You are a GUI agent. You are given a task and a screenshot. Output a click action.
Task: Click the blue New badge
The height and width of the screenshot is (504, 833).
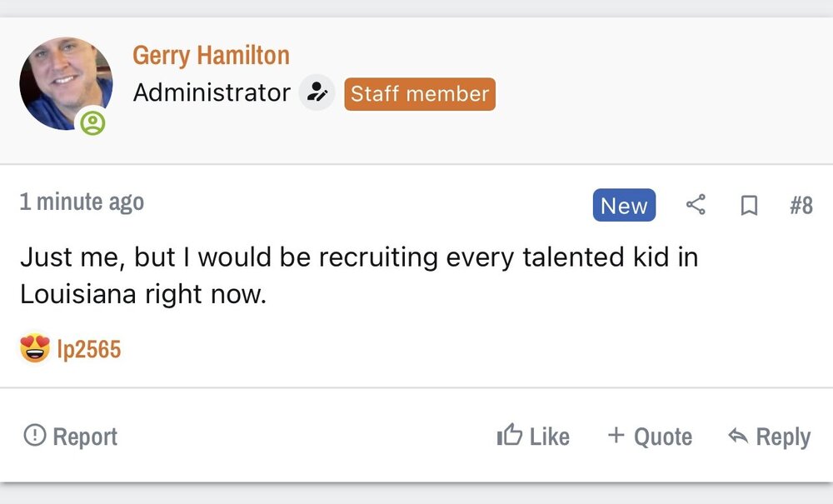click(624, 206)
